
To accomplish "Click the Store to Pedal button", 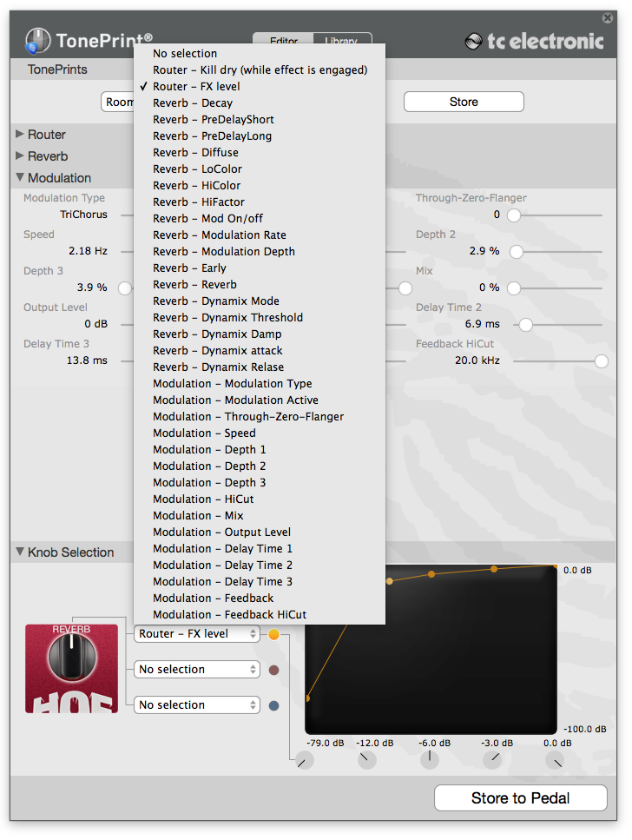I will [x=520, y=798].
